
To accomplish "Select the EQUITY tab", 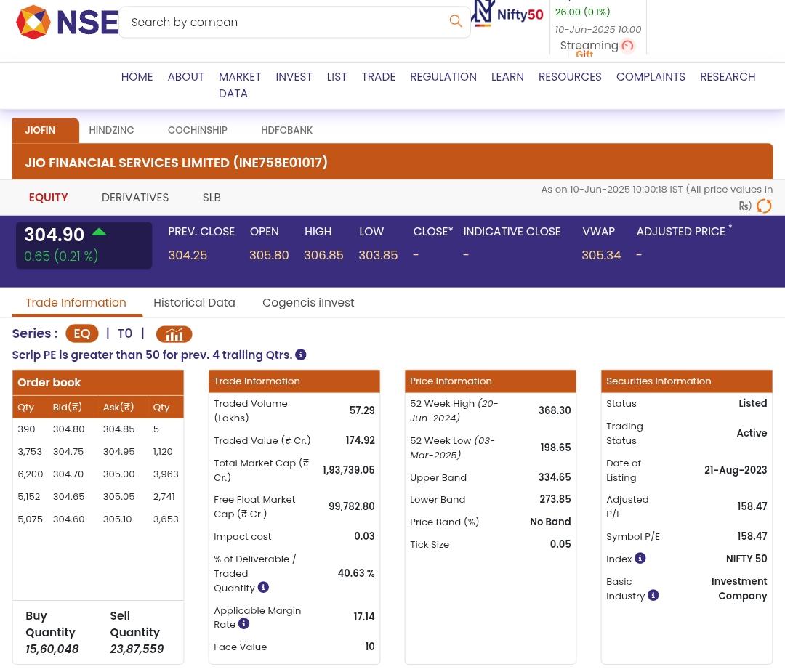I will click(x=49, y=198).
